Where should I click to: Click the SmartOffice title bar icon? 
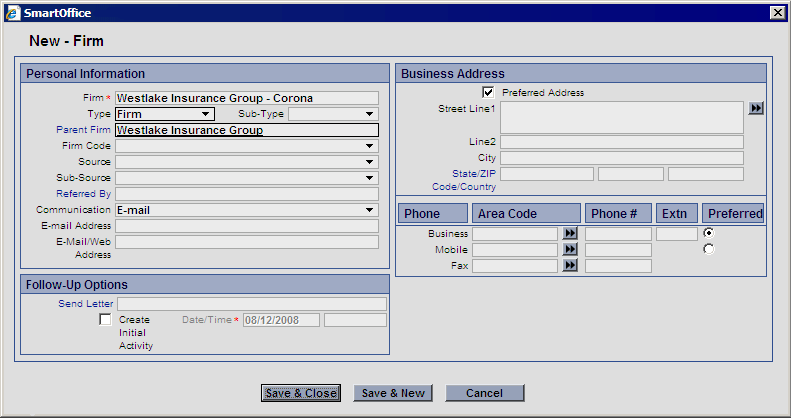(x=12, y=12)
